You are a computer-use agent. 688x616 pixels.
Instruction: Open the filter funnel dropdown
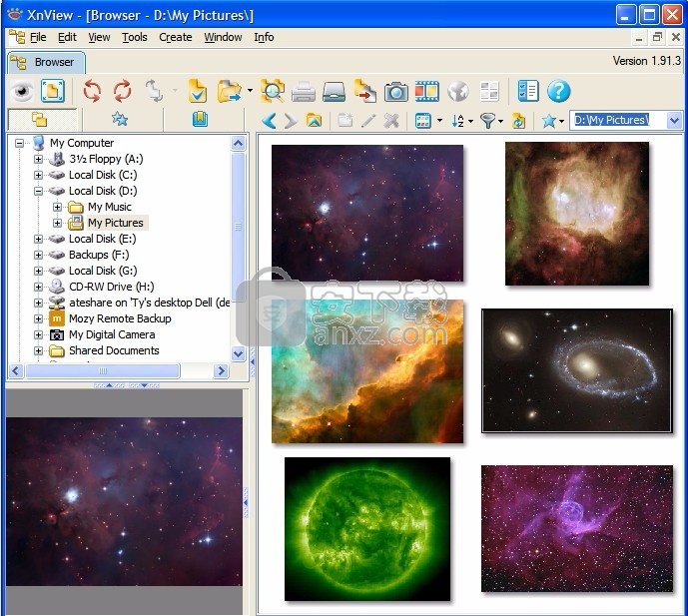(x=500, y=121)
